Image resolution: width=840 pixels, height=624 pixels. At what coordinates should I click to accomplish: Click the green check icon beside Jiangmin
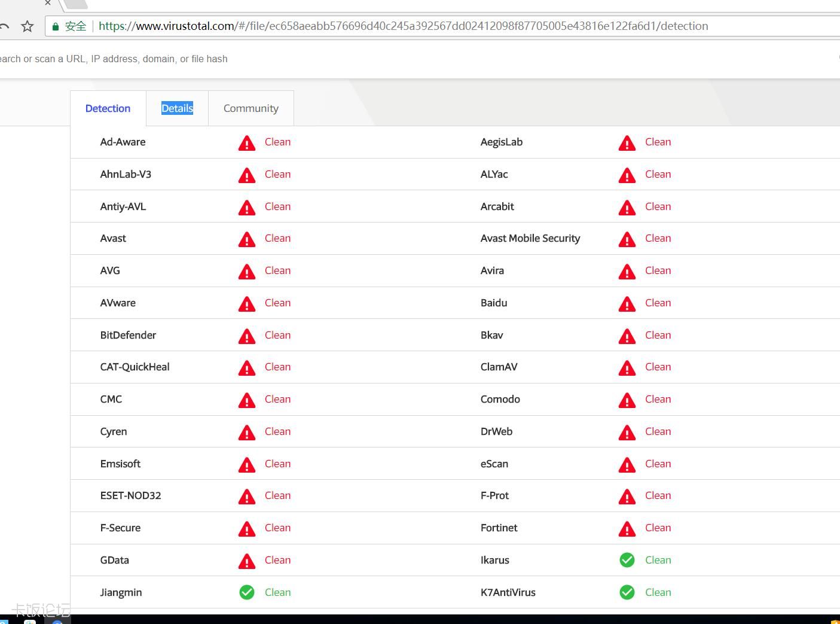(247, 592)
